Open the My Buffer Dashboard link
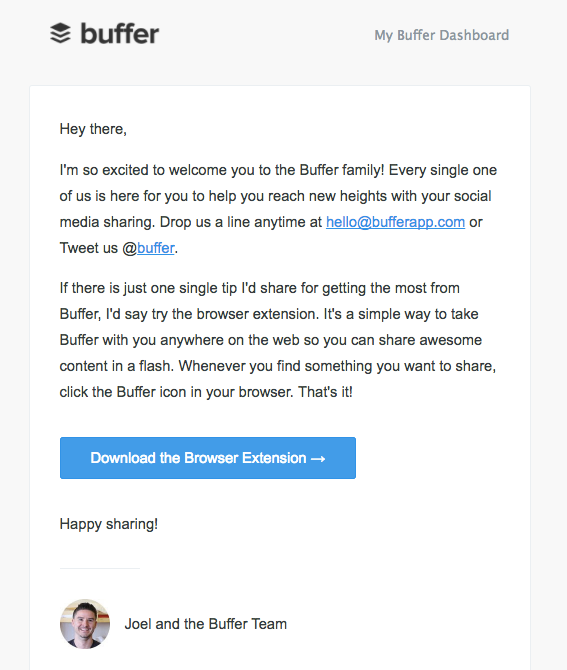 pyautogui.click(x=441, y=35)
